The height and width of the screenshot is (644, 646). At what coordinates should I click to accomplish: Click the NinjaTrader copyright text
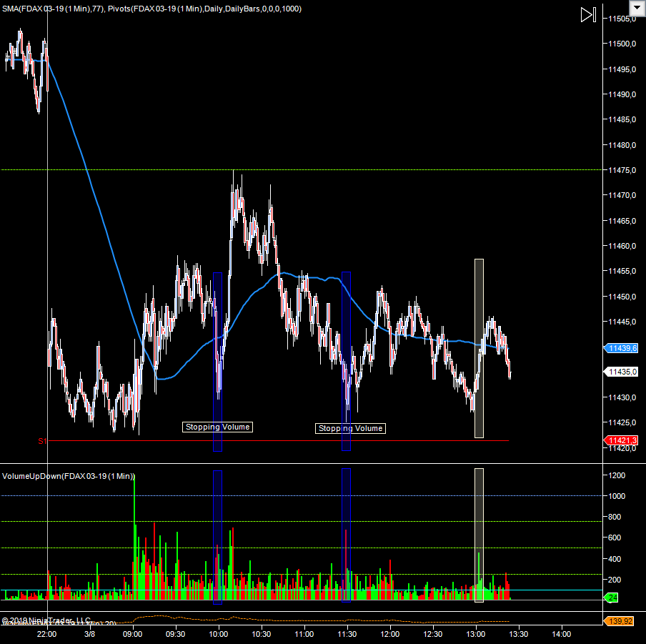pyautogui.click(x=47, y=620)
